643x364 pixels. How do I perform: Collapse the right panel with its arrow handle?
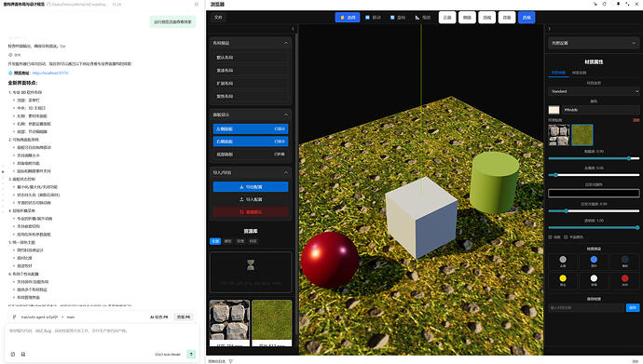tap(549, 29)
